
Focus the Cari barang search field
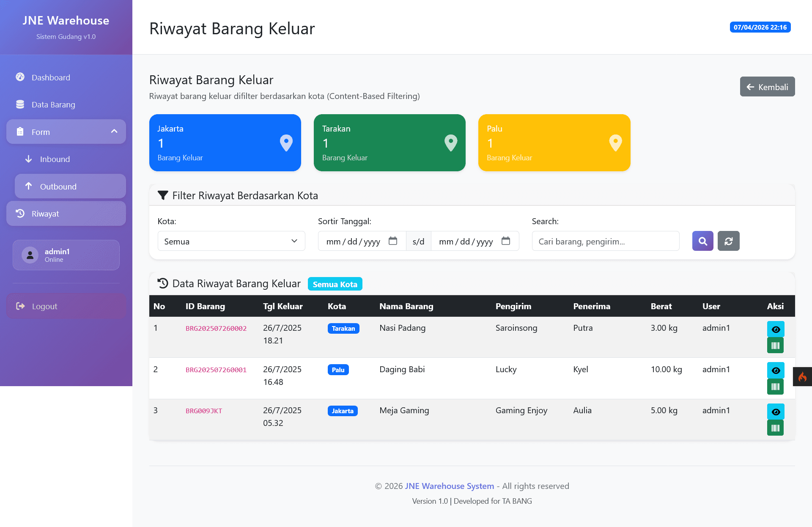pyautogui.click(x=605, y=241)
